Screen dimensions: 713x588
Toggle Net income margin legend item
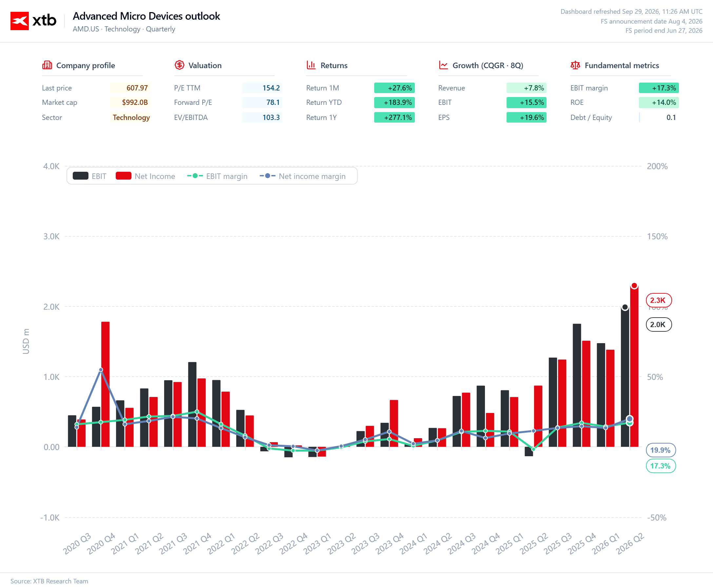click(x=303, y=176)
